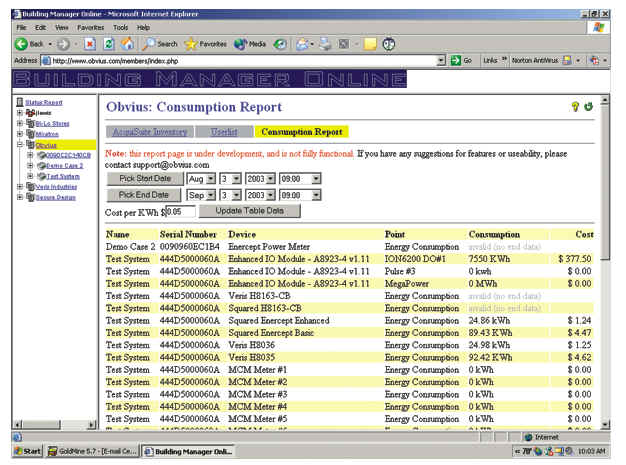
Task: Open the start year 2003 dropdown
Action: click(x=271, y=179)
